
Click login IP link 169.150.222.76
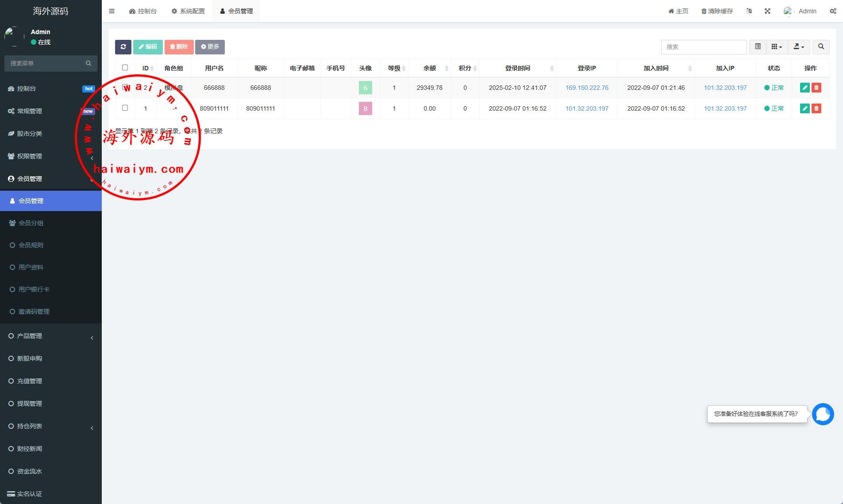(587, 88)
